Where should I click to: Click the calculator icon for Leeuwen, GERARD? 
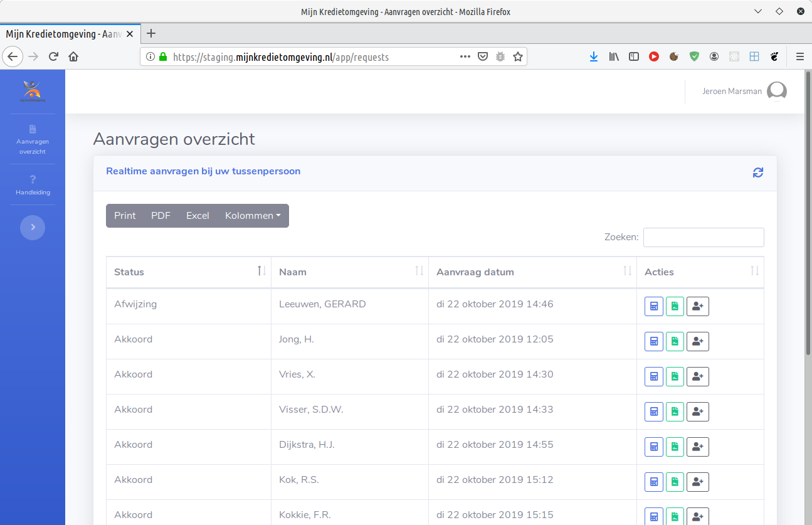point(654,307)
